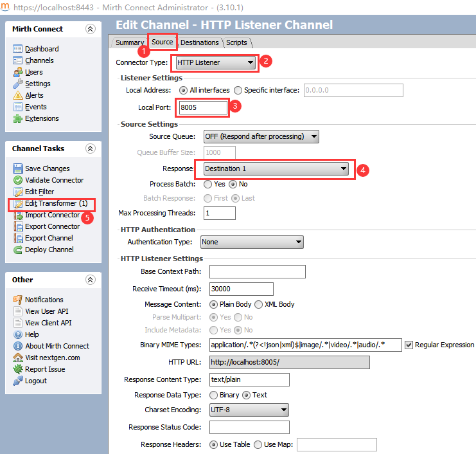Click the Edit Transformer pencil icon
The image size is (476, 454).
pos(18,203)
